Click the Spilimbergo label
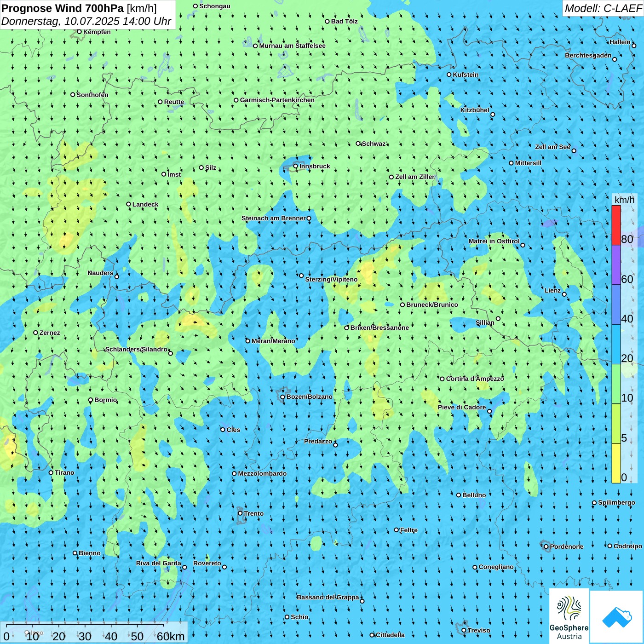 tap(616, 502)
